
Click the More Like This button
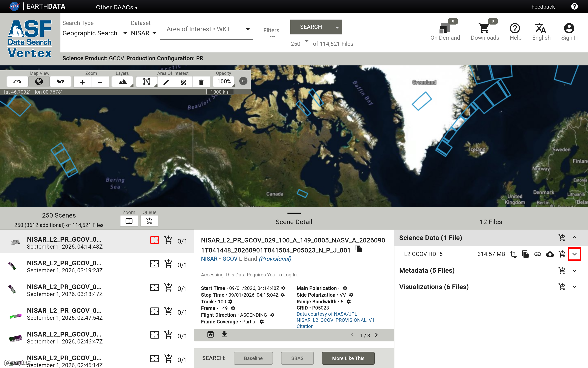348,358
